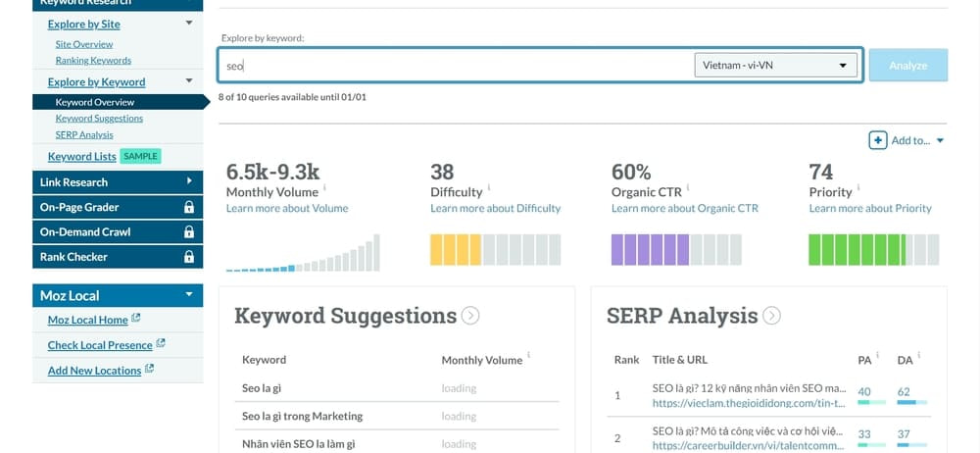
Task: Click the purple Organic CTR score bar
Action: click(x=677, y=250)
